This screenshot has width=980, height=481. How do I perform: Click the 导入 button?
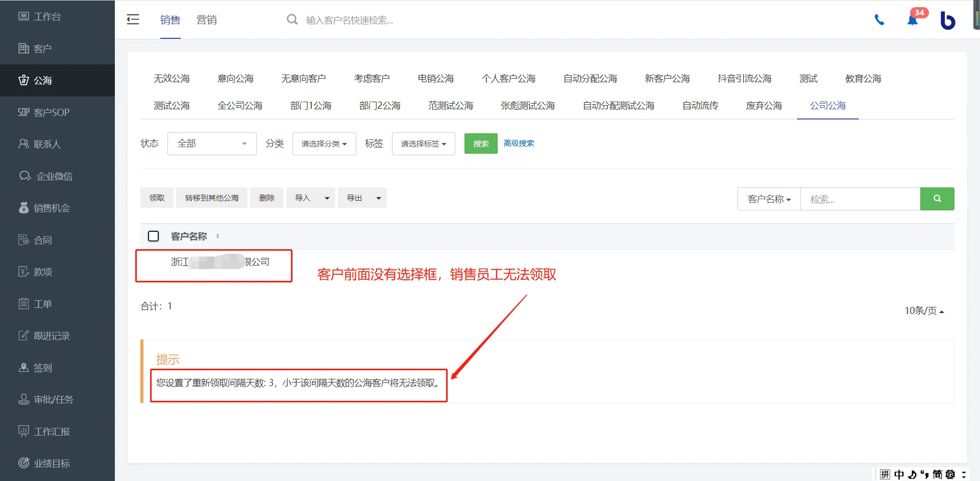coord(303,198)
